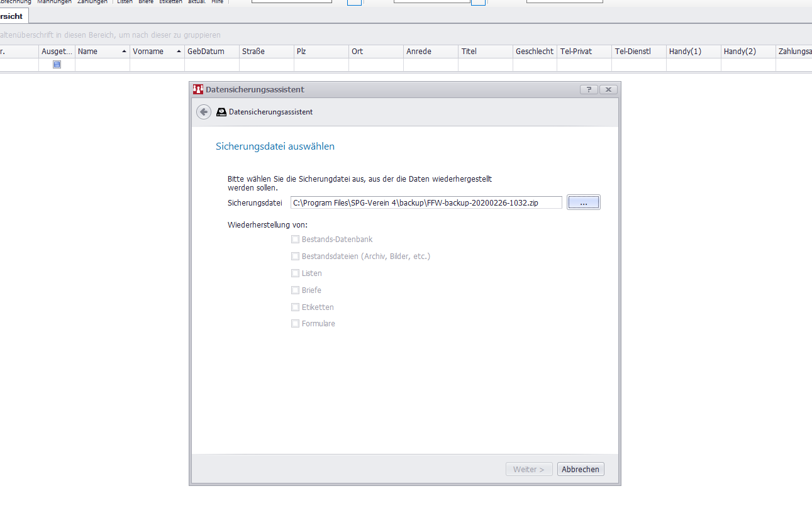Browse for backup file with the ... button
The height and width of the screenshot is (530, 812).
[x=584, y=202]
